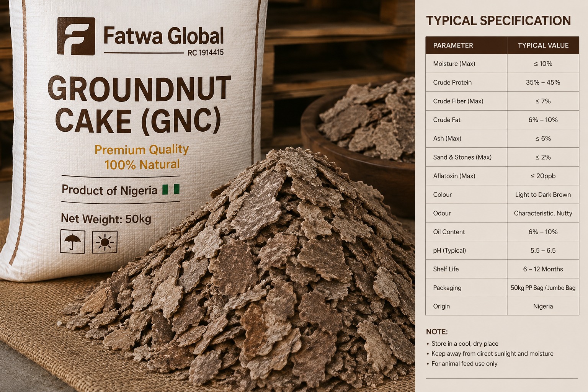This screenshot has width=588, height=392.
Task: Click the '35% – 45%' value cell
Action: pyautogui.click(x=543, y=82)
